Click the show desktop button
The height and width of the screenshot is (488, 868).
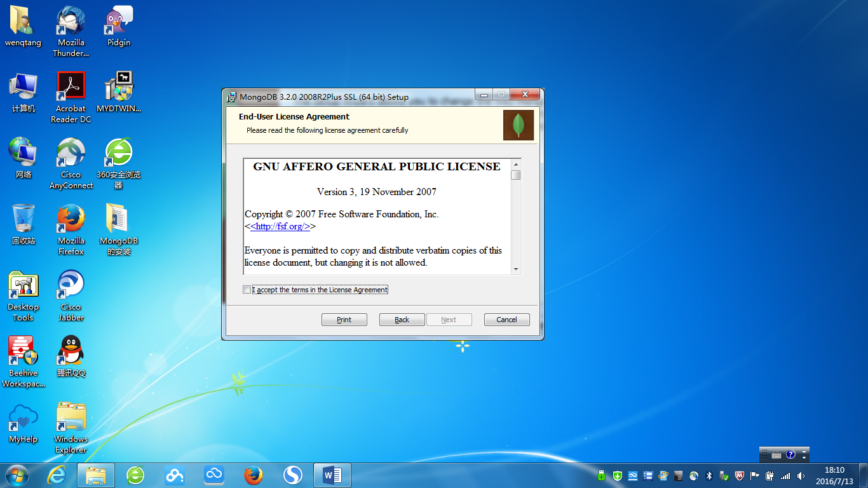(864, 475)
